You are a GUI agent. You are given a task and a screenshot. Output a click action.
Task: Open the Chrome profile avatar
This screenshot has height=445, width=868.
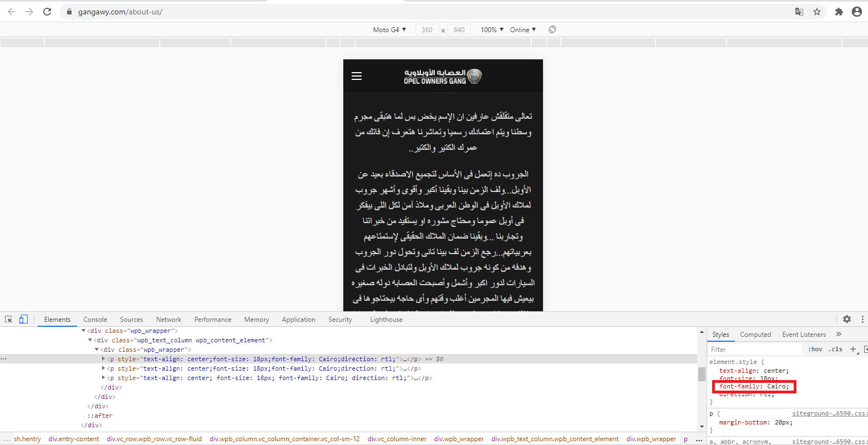[x=857, y=12]
